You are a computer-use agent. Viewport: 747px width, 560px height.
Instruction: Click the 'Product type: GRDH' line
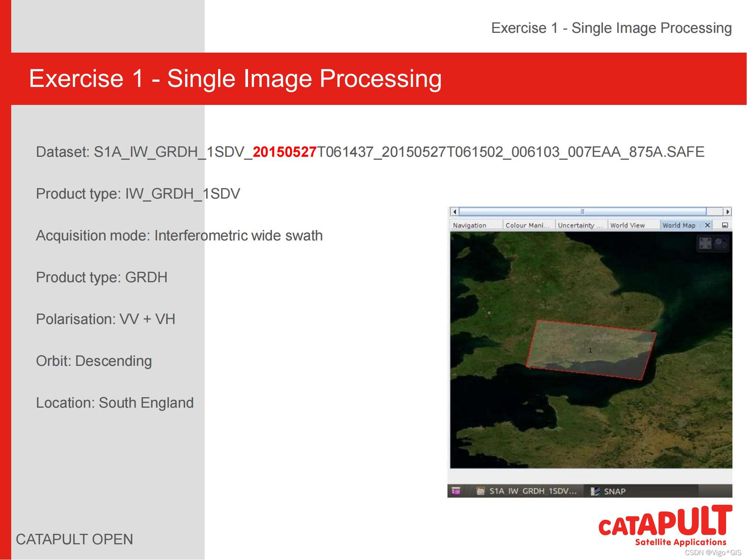(102, 277)
